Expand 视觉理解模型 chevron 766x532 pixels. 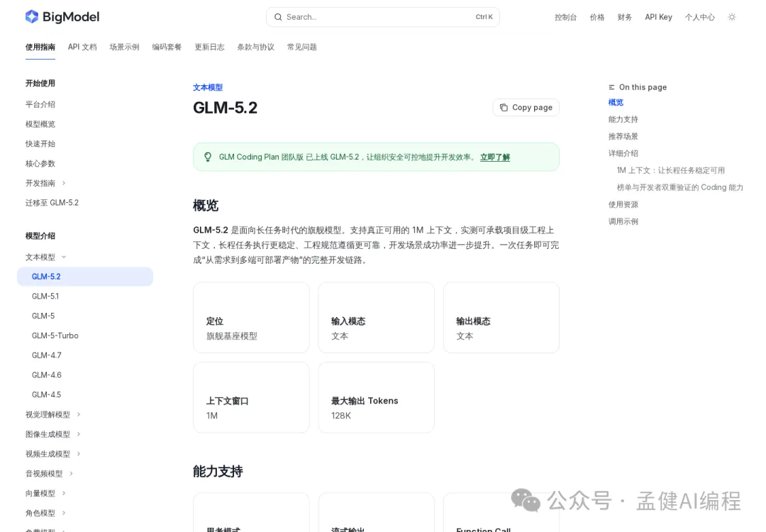click(79, 414)
